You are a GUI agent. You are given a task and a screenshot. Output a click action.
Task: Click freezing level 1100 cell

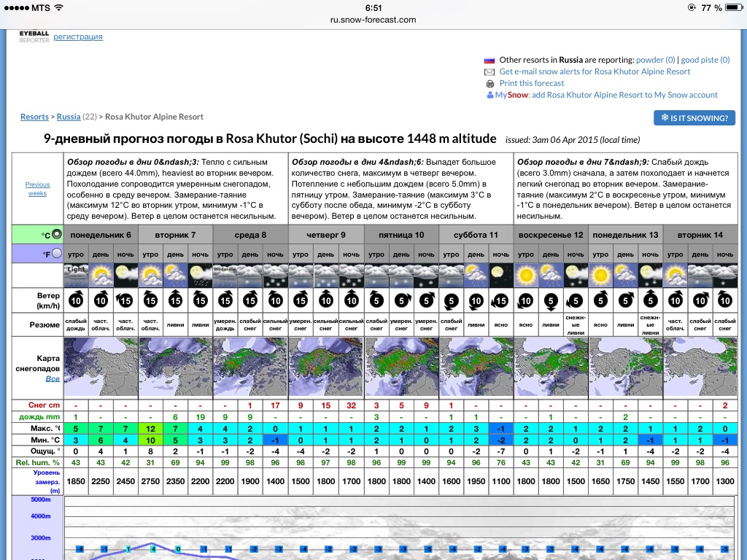click(x=500, y=481)
